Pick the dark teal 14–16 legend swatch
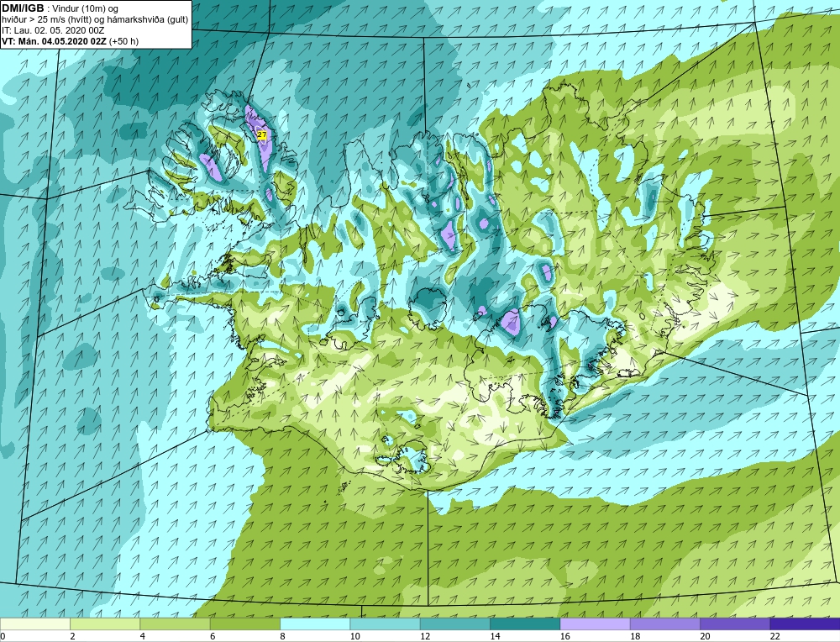840x642 pixels. click(525, 624)
